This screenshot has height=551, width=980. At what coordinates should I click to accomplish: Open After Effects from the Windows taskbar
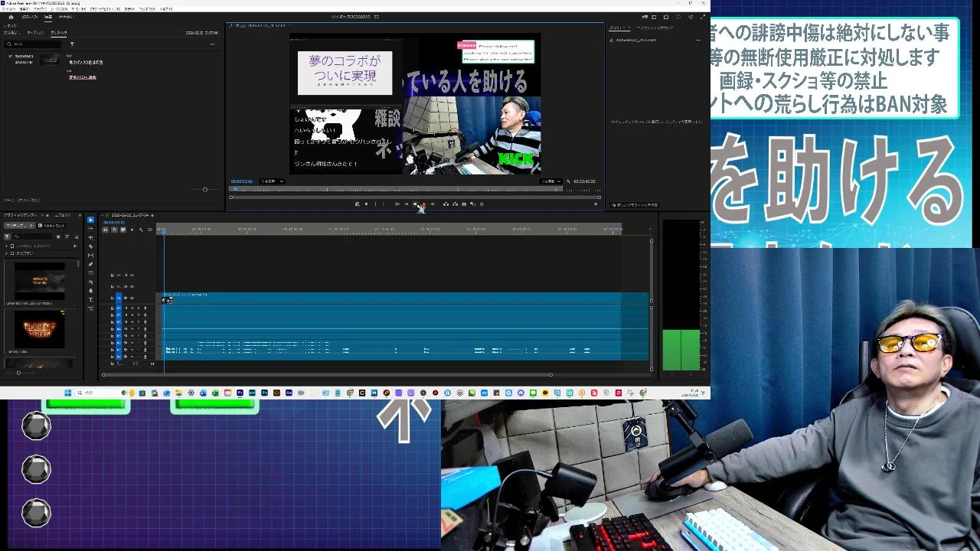289,393
